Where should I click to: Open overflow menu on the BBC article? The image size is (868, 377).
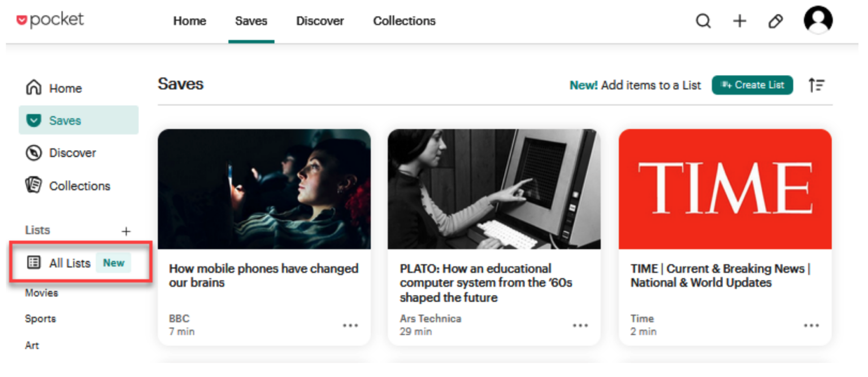click(350, 325)
